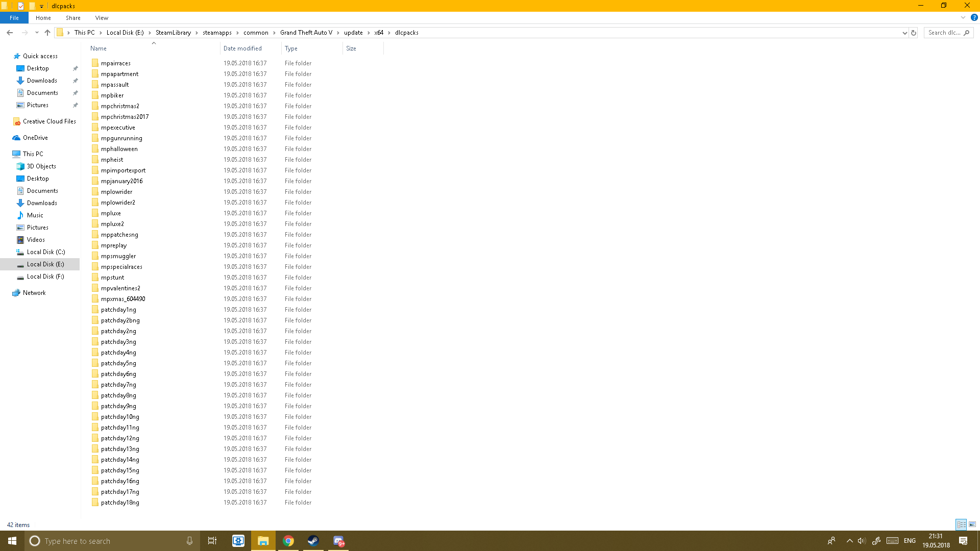Expand chevron after 'common' in breadcrumb
Viewport: 980px width, 551px height.
pos(275,33)
